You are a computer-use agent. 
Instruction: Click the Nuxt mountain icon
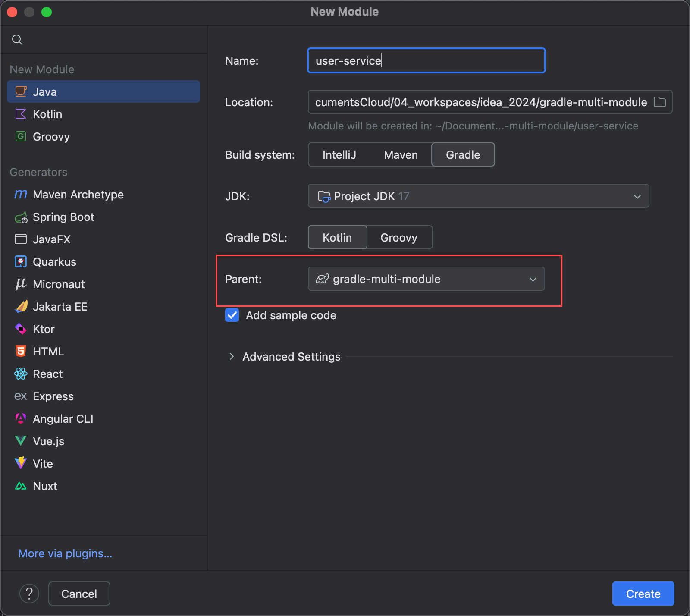(x=21, y=486)
